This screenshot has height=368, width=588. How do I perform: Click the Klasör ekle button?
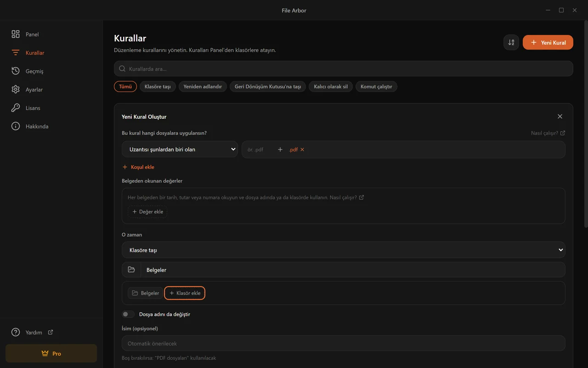pyautogui.click(x=185, y=293)
